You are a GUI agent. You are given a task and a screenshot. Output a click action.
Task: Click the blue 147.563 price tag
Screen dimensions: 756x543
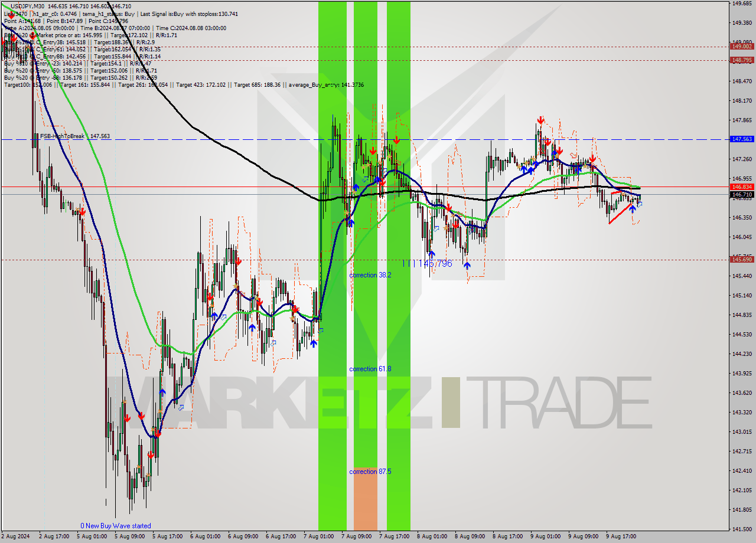pyautogui.click(x=742, y=139)
